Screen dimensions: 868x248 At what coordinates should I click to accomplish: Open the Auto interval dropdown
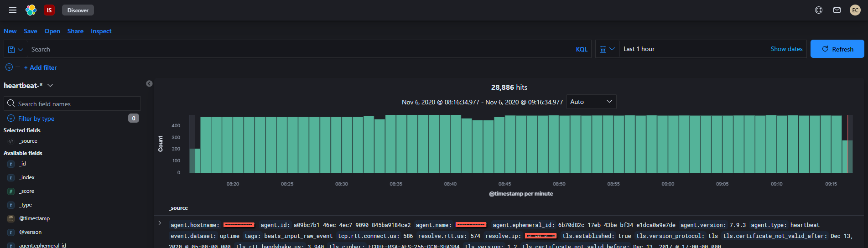591,102
